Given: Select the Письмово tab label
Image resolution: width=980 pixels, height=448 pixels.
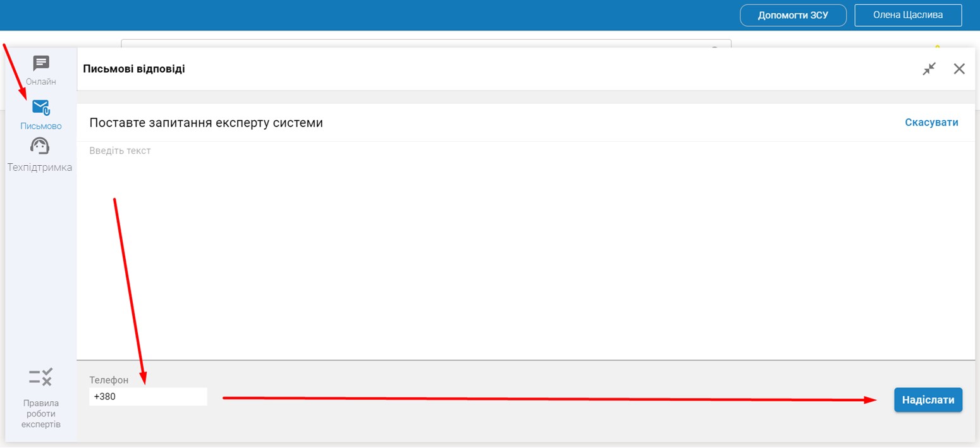Looking at the screenshot, I should [41, 126].
